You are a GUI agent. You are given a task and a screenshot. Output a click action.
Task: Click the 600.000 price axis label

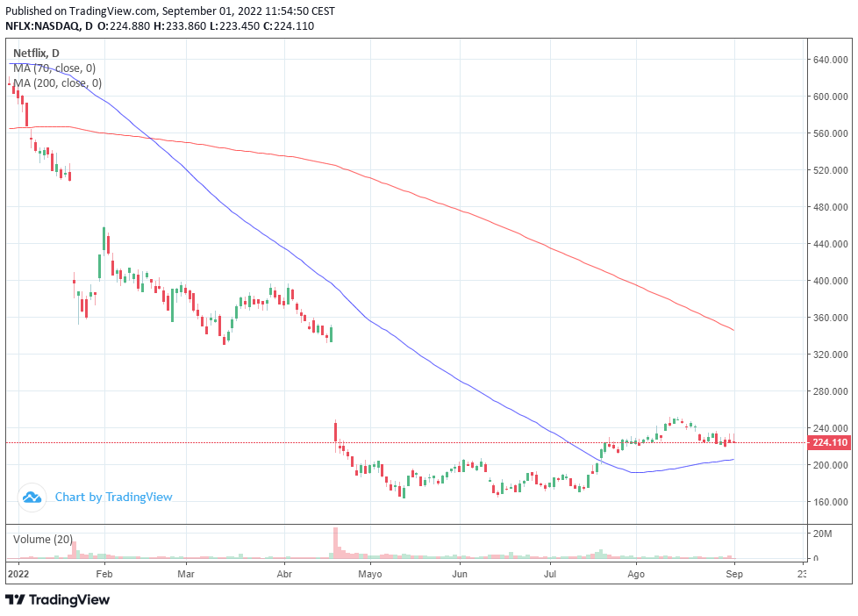tap(830, 97)
